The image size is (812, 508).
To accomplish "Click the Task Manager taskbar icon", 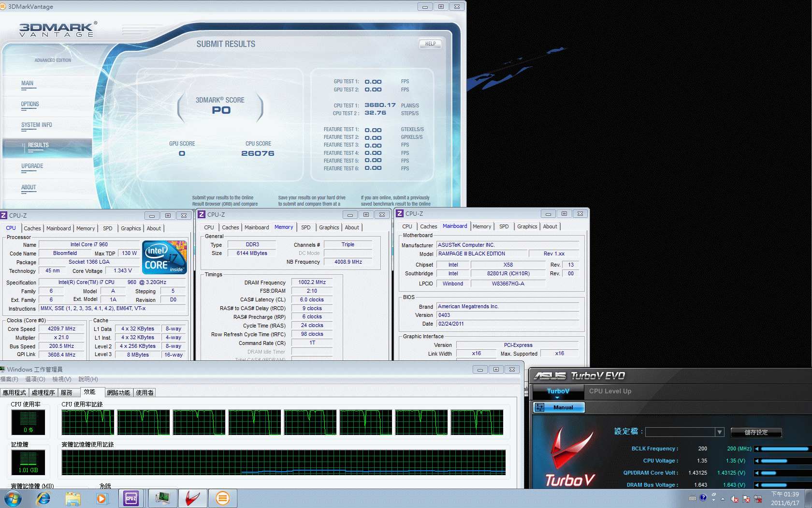I will pos(162,498).
